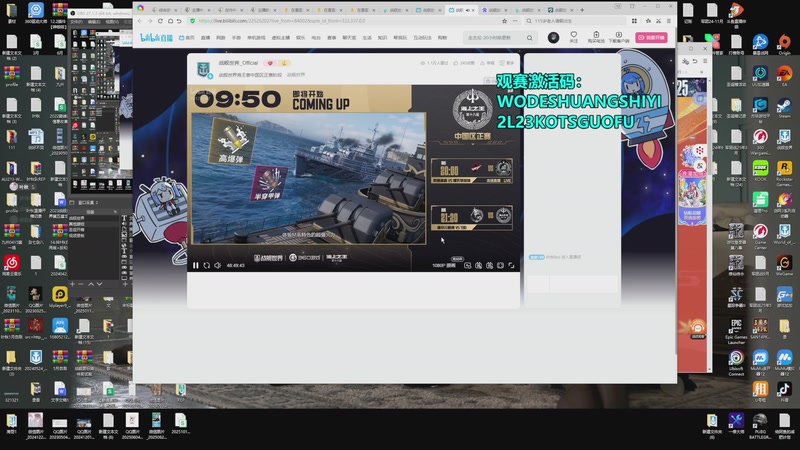Enter fullscreen with the player's last icon
The height and width of the screenshot is (450, 800).
point(511,265)
